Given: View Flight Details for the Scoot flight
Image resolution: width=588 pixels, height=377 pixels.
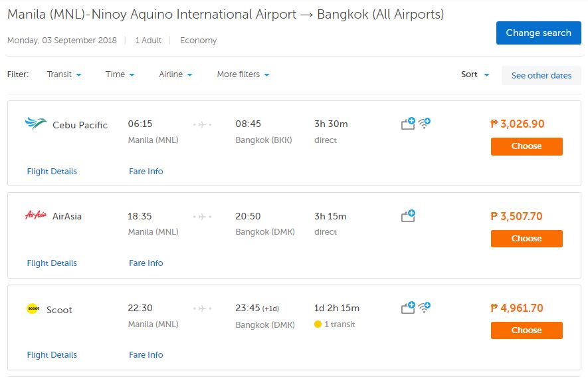Looking at the screenshot, I should (x=52, y=355).
